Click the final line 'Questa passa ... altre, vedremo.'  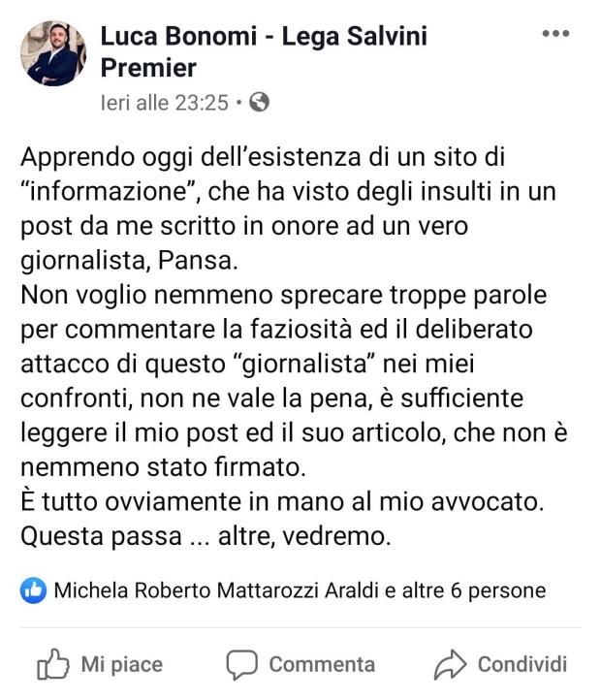(x=206, y=536)
